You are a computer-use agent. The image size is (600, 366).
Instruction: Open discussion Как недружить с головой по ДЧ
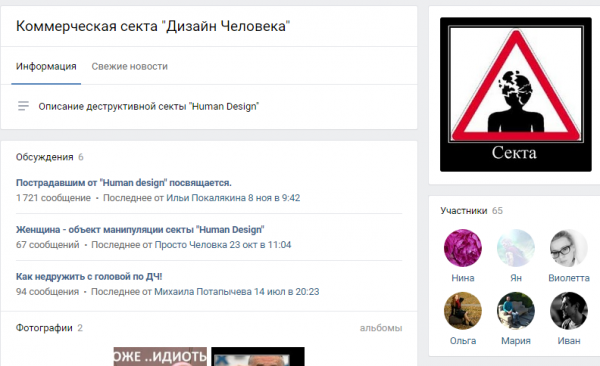89,276
